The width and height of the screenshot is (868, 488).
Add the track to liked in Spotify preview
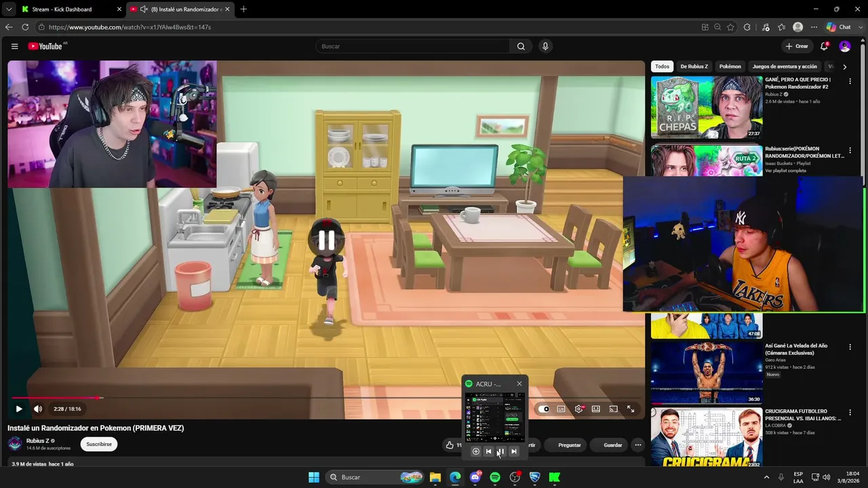475,451
